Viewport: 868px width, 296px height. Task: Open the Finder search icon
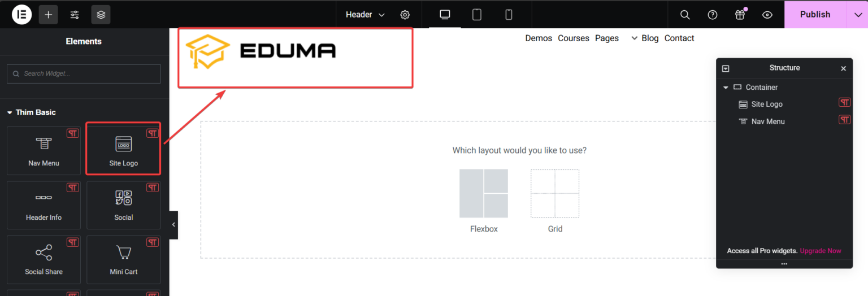(x=685, y=15)
